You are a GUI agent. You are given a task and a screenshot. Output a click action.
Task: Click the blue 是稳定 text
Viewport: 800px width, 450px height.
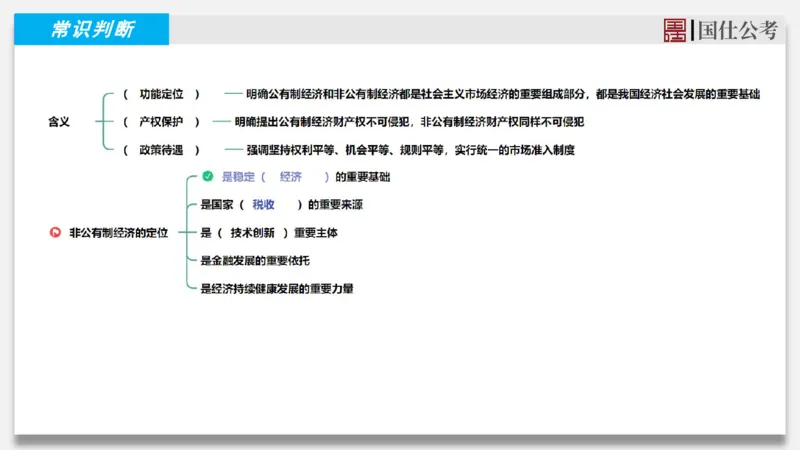pyautogui.click(x=238, y=177)
